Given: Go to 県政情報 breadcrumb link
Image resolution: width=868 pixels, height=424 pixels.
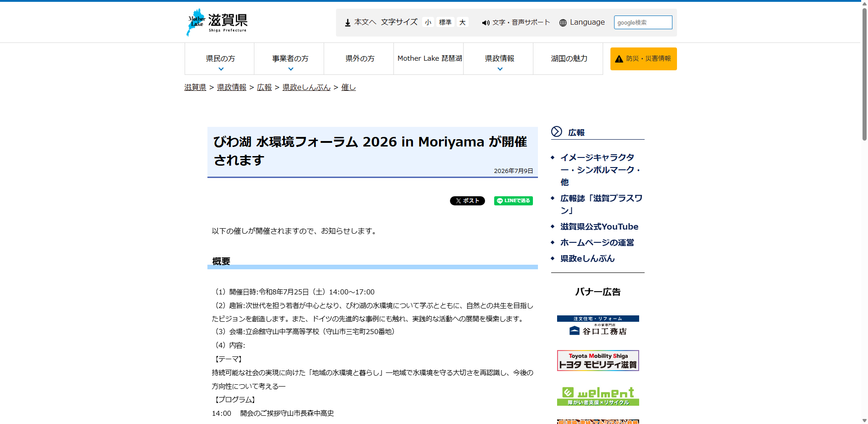Looking at the screenshot, I should [232, 87].
